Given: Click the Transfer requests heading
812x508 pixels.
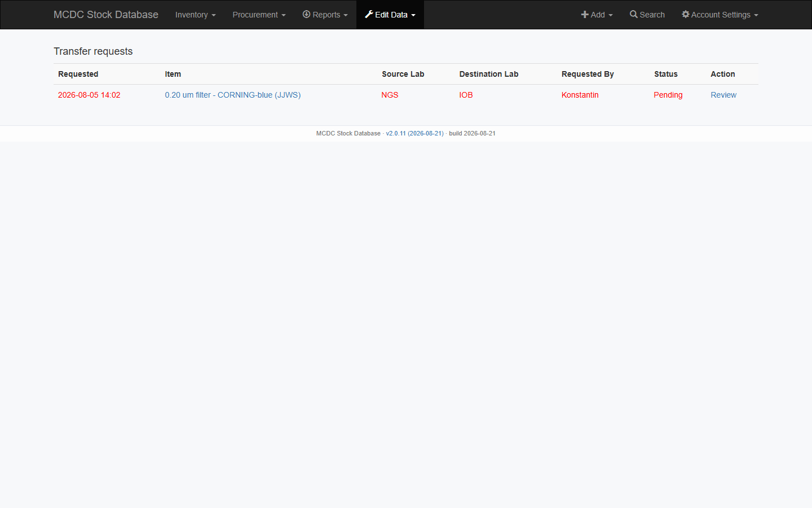Looking at the screenshot, I should point(93,51).
